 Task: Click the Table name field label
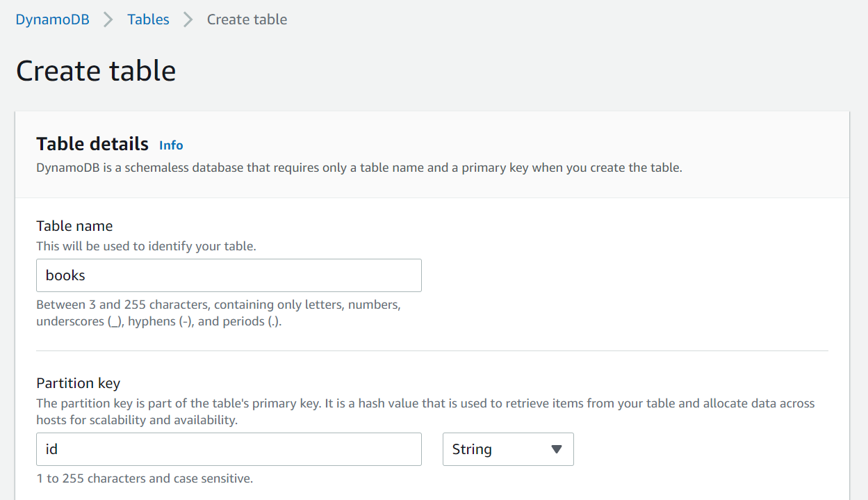pyautogui.click(x=74, y=226)
